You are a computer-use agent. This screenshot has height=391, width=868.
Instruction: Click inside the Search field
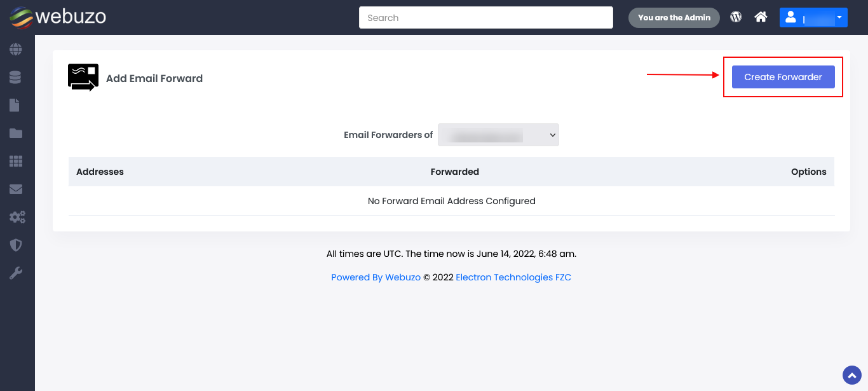pyautogui.click(x=485, y=18)
